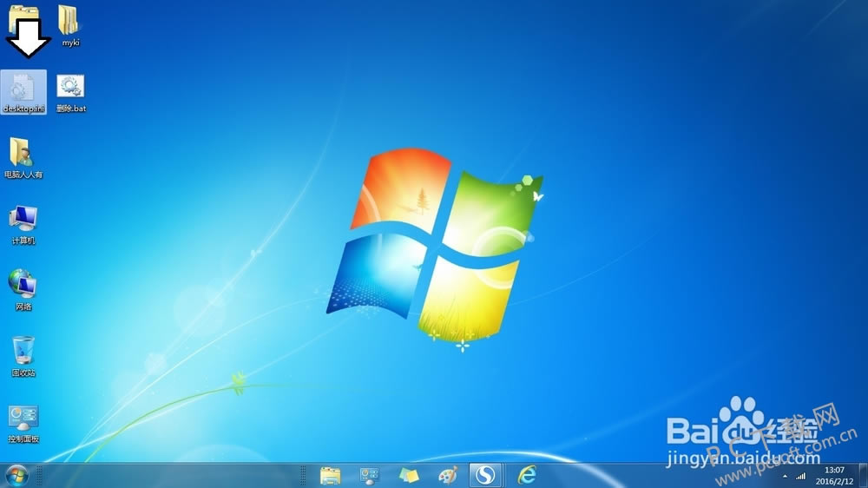Open the clock showing 13:07

(834, 476)
